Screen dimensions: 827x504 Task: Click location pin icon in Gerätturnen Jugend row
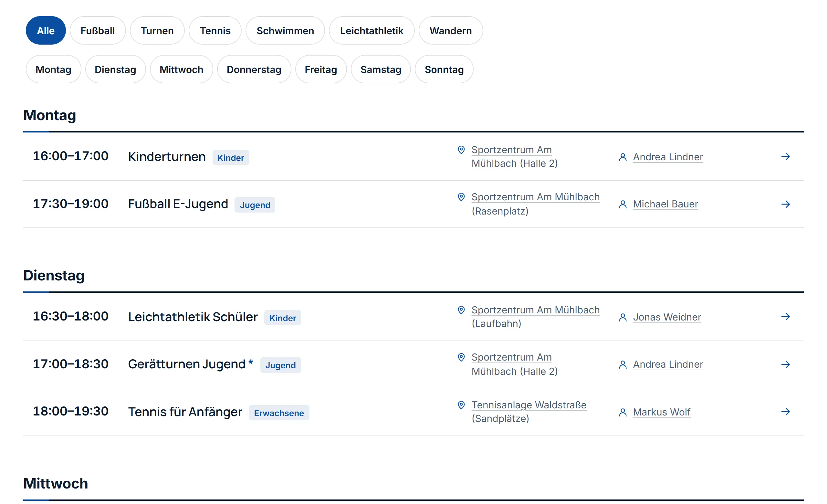461,357
